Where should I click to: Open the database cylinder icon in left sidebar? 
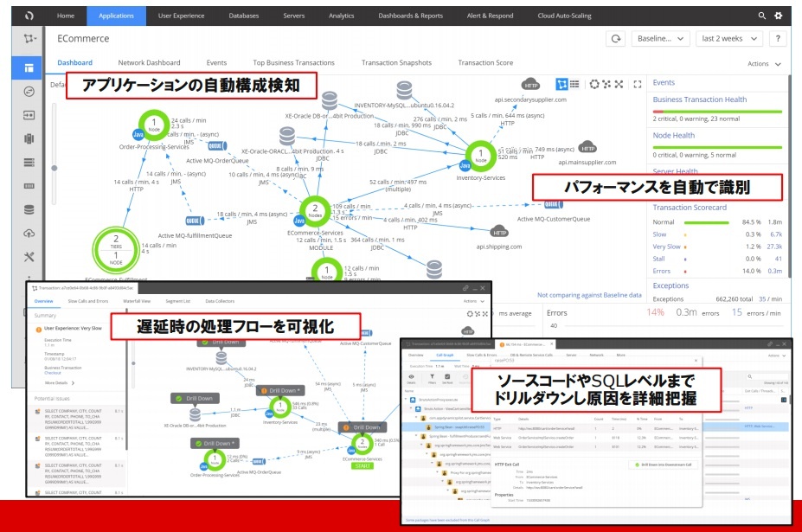point(29,209)
